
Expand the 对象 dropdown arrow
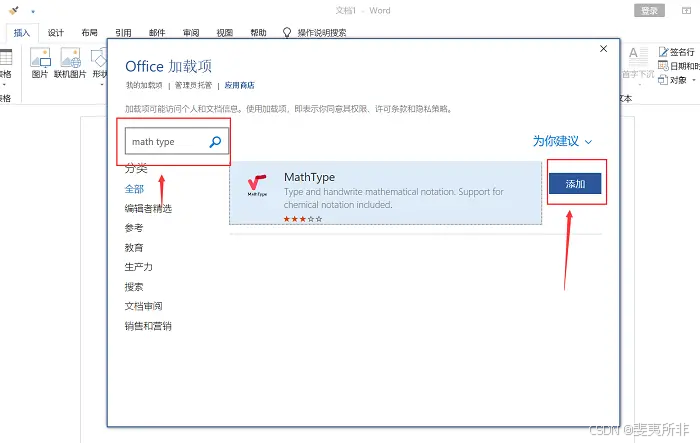click(694, 80)
